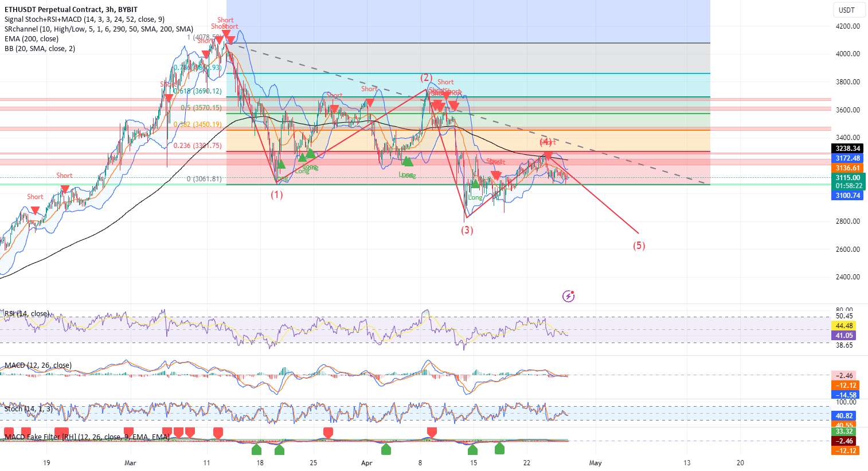Click the MACD (12, 26, close) pane label

tap(38, 365)
